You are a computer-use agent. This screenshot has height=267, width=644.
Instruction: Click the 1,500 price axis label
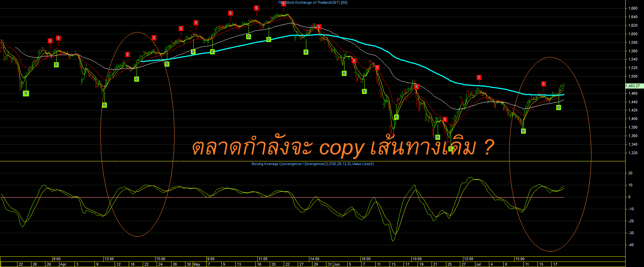(633, 76)
